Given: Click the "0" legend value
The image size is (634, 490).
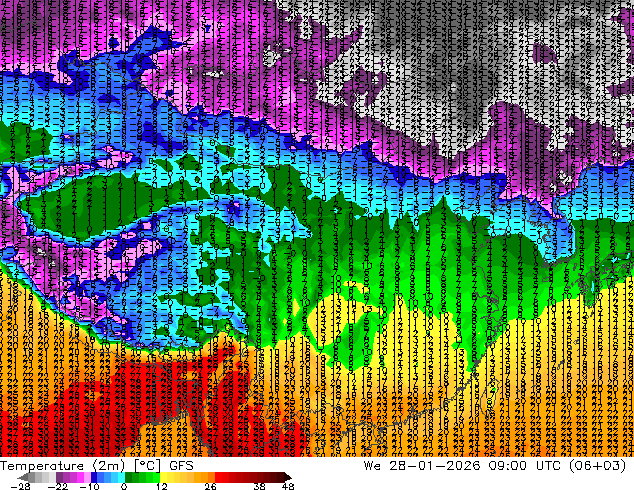Looking at the screenshot, I should [x=124, y=486].
